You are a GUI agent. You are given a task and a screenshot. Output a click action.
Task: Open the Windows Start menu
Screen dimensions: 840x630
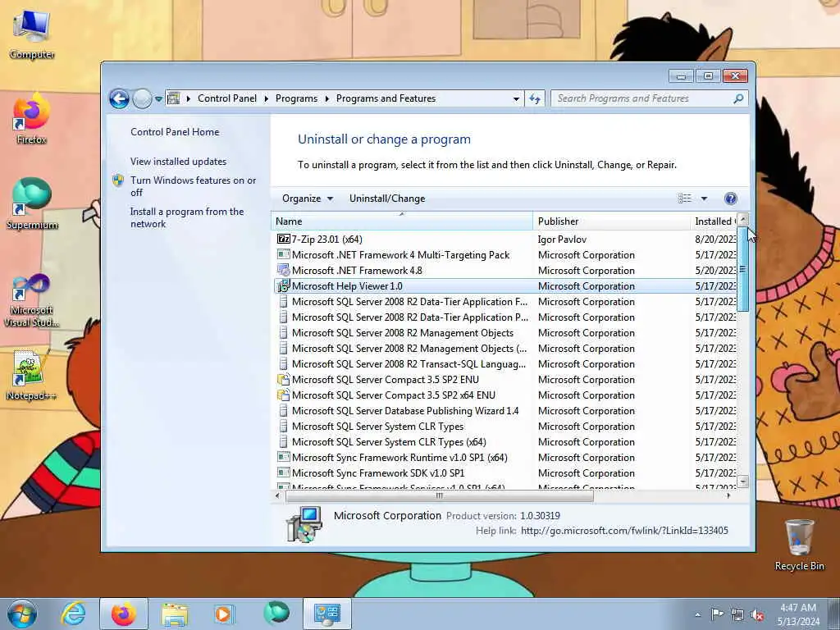click(x=22, y=614)
